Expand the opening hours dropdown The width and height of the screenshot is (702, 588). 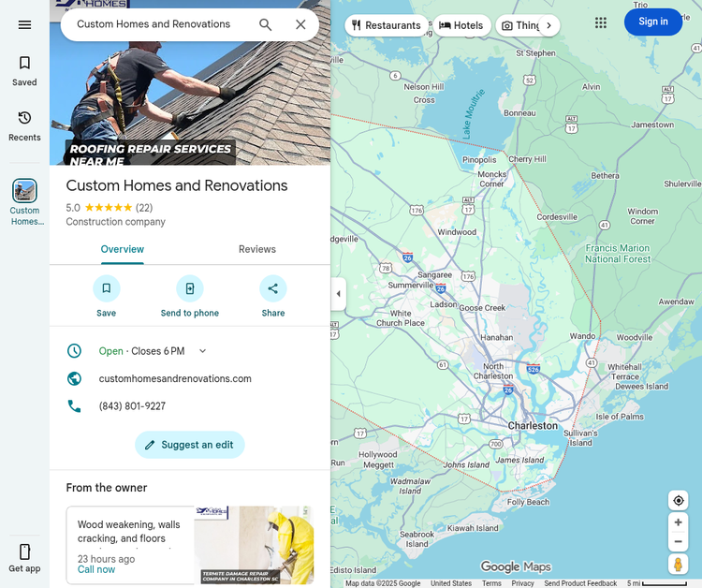coord(203,351)
